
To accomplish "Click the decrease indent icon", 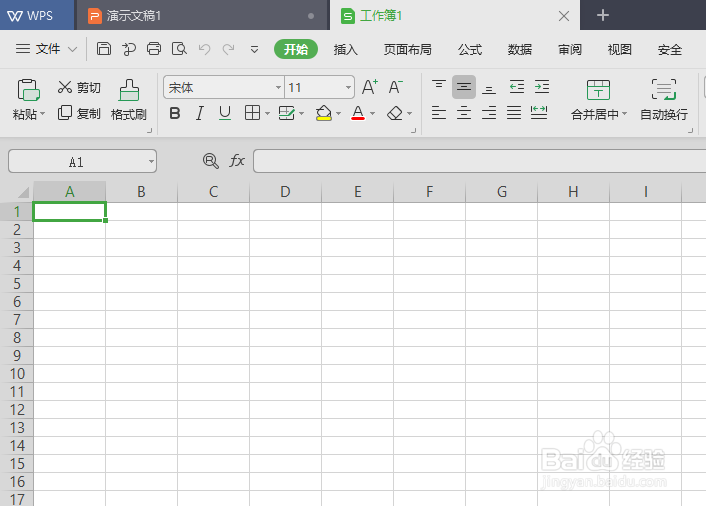I will point(516,87).
